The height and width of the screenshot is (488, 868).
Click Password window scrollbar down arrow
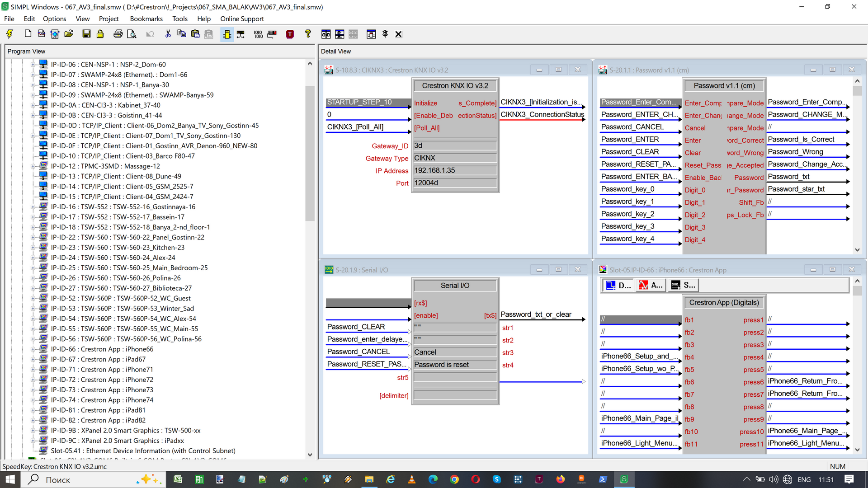pyautogui.click(x=857, y=249)
